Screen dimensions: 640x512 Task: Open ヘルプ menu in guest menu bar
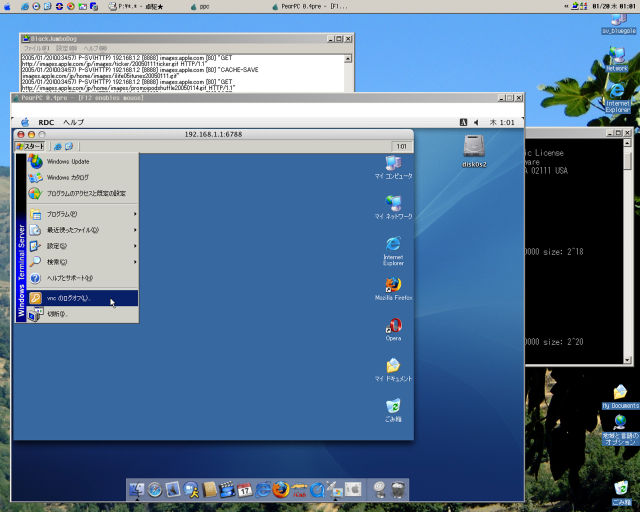74,122
